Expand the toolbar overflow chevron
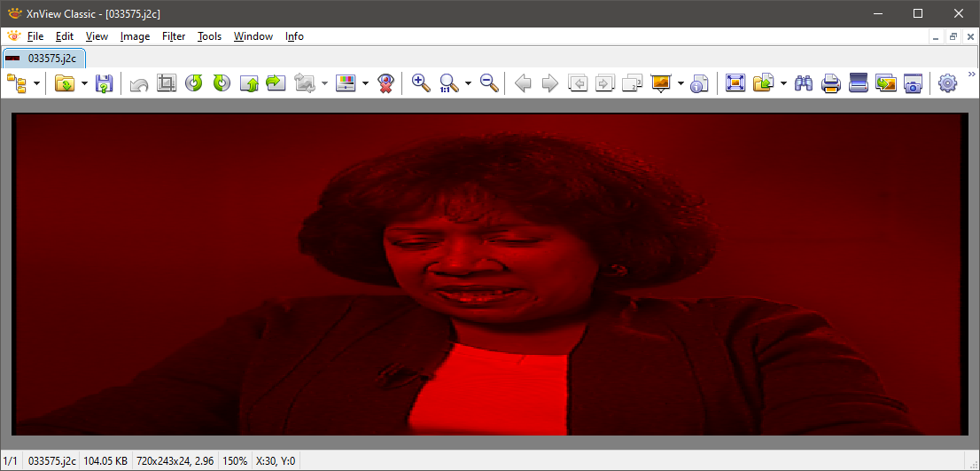Screen dimensions: 980x471 tap(972, 74)
